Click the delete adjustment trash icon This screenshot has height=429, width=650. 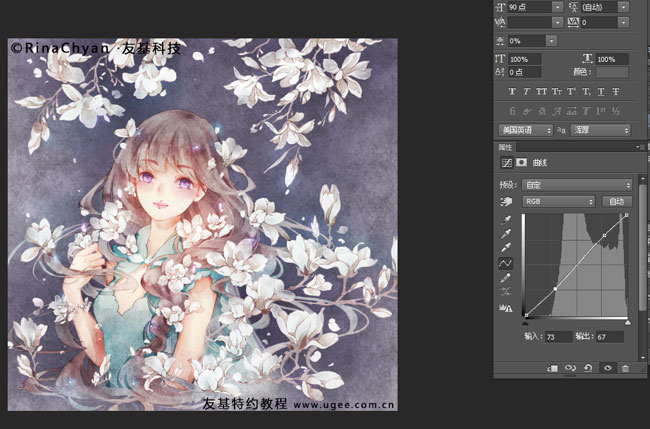click(x=625, y=368)
